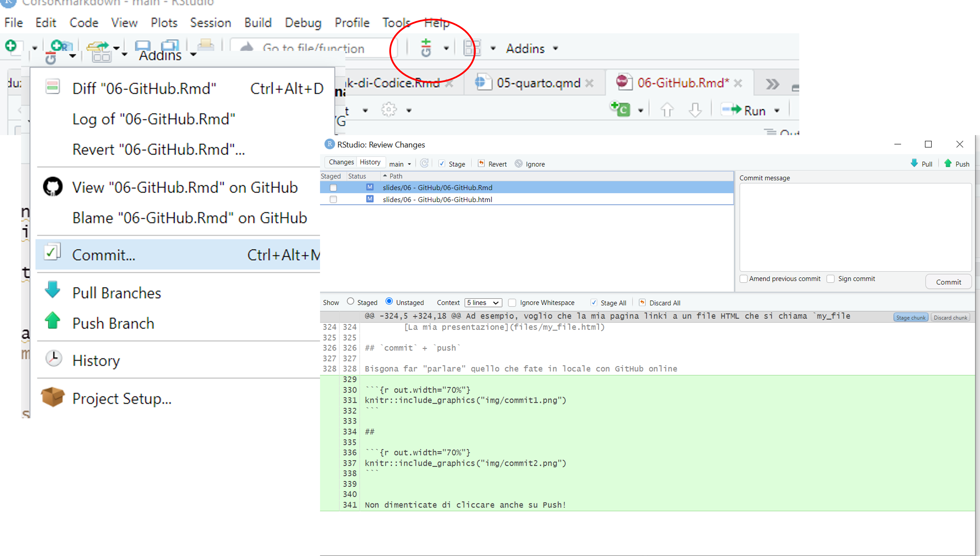The image size is (980, 556).
Task: Click the refresh icon in Review Changes
Action: (424, 164)
